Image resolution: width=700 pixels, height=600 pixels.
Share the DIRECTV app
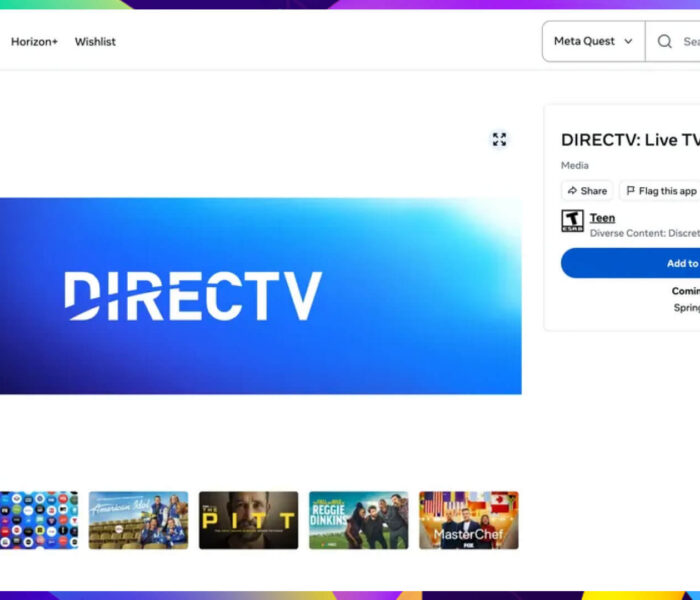click(587, 191)
